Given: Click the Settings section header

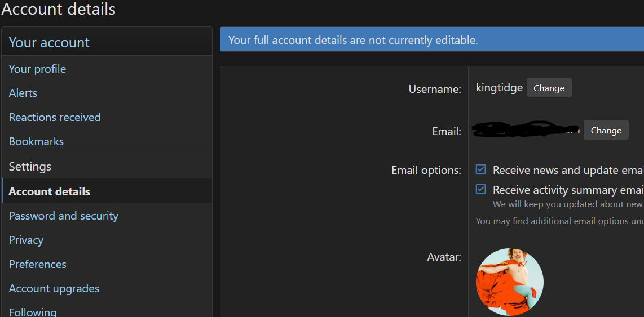Looking at the screenshot, I should [x=30, y=167].
